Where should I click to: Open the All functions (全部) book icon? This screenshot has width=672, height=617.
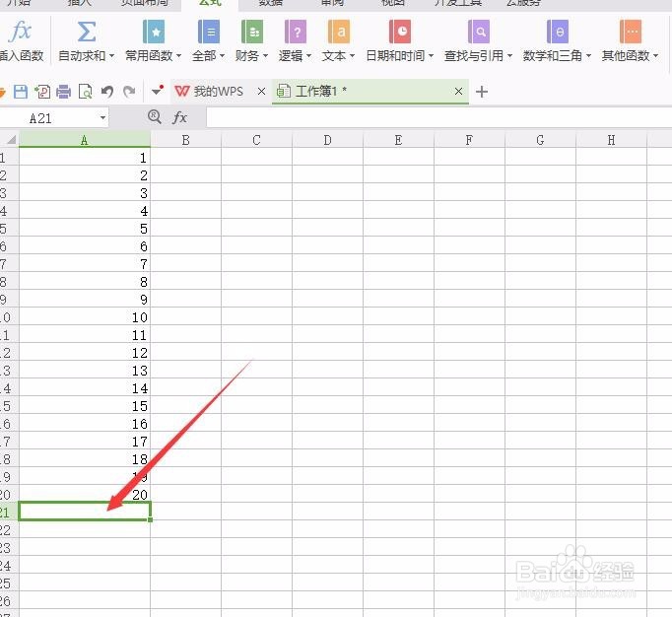coord(208,32)
